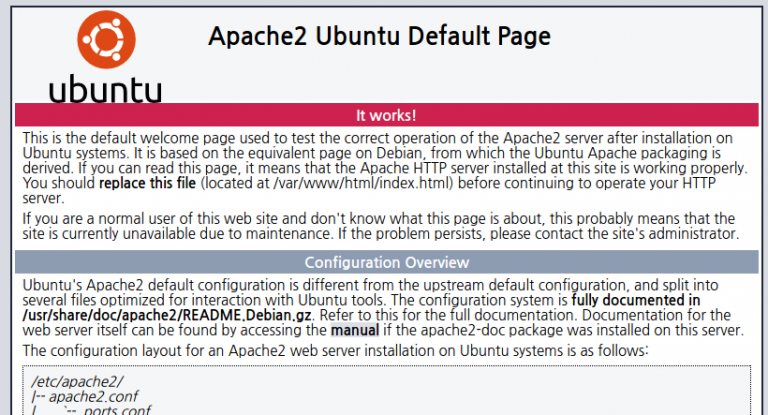The height and width of the screenshot is (415, 768).
Task: Click the apache2.conf tree line
Action: point(85,396)
